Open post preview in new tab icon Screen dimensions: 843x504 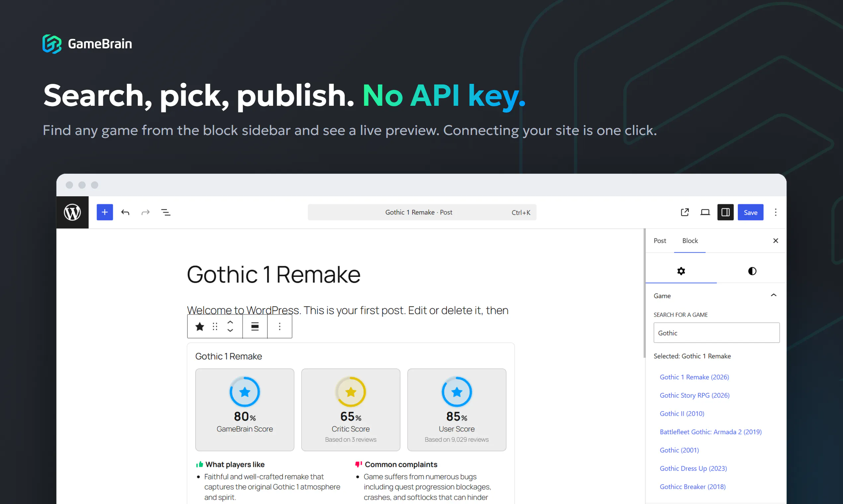click(685, 212)
